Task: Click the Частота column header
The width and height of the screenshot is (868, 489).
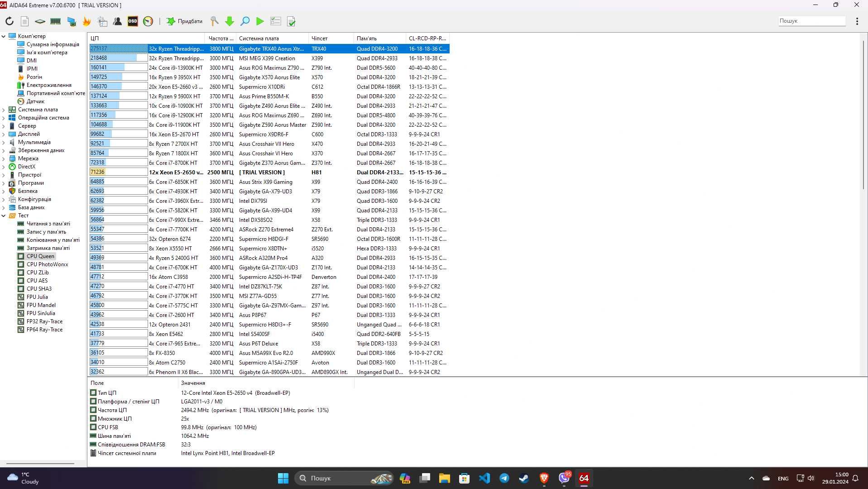Action: pos(221,38)
